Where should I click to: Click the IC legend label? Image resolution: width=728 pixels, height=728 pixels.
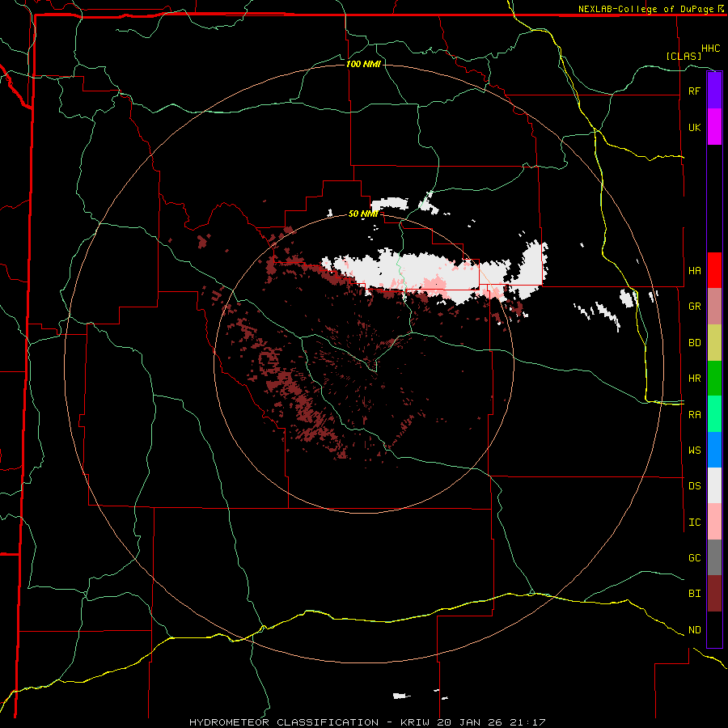pyautogui.click(x=694, y=523)
